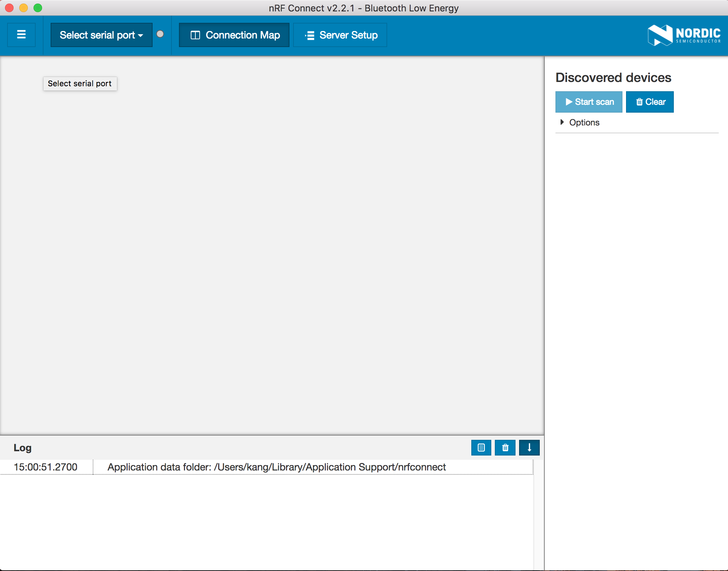Viewport: 728px width, 571px height.
Task: Minimize the nRF Connect window
Action: (24, 8)
